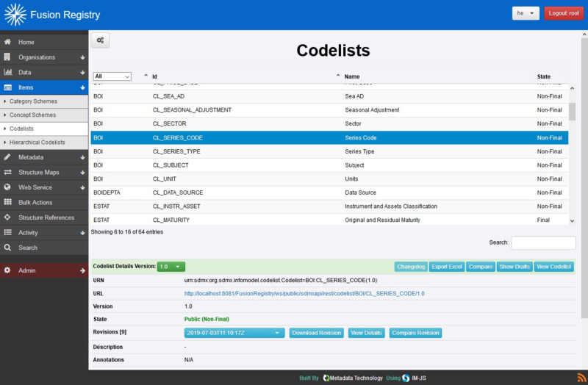Screen dimensions: 588x385
Task: Select Concept Schemes in the sidebar
Action: tap(32, 115)
